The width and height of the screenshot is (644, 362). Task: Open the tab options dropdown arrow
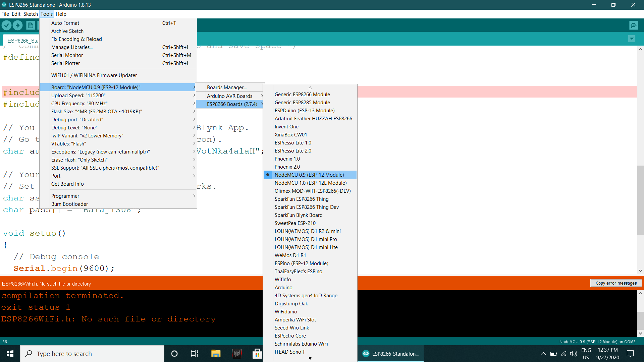(632, 39)
